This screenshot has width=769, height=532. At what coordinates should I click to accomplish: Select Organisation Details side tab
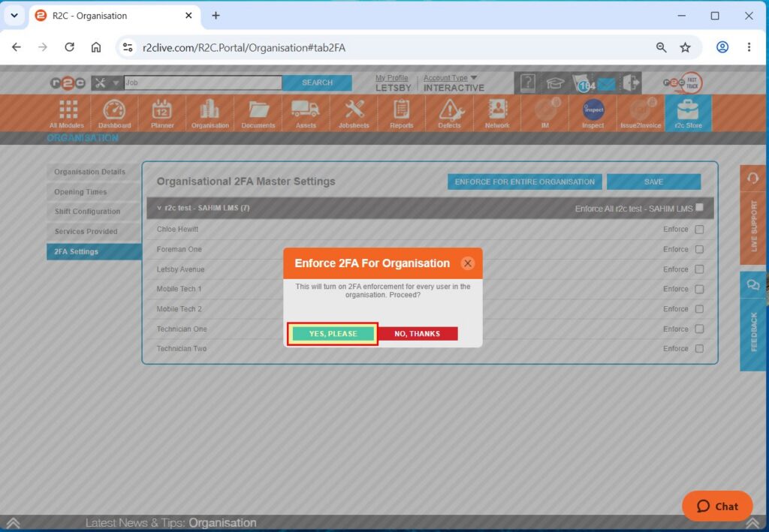pos(94,172)
